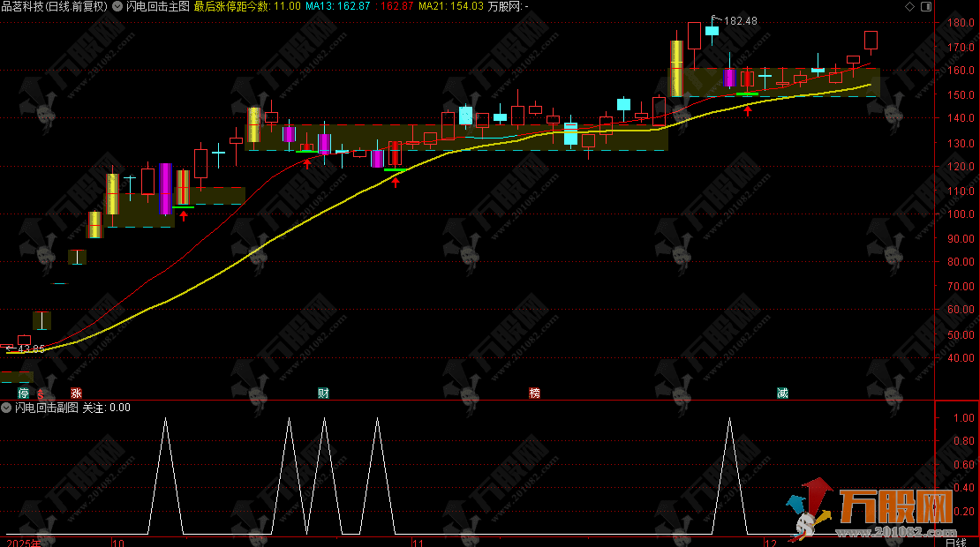The width and height of the screenshot is (980, 547).
Task: Click the square window icon at top right
Action: pyautogui.click(x=925, y=6)
